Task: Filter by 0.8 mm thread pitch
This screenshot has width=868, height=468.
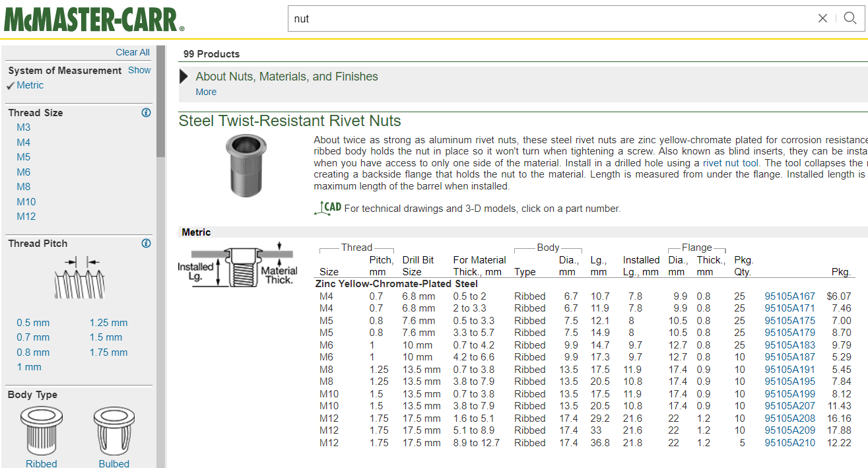Action: pos(33,352)
